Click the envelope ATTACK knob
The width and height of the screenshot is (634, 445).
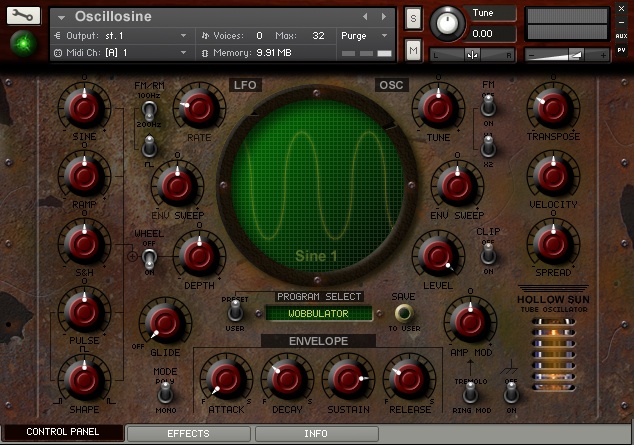point(226,379)
